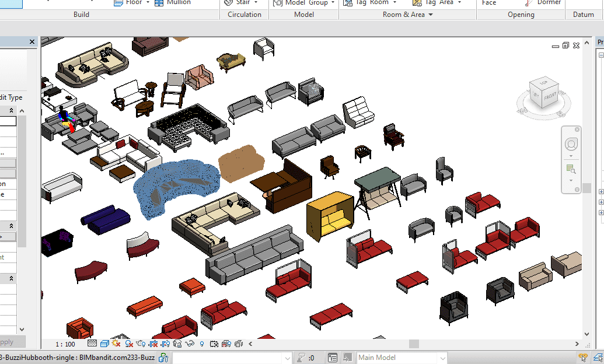The height and width of the screenshot is (364, 604).
Task: Change the Visual Style via cube icon
Action: [104, 344]
